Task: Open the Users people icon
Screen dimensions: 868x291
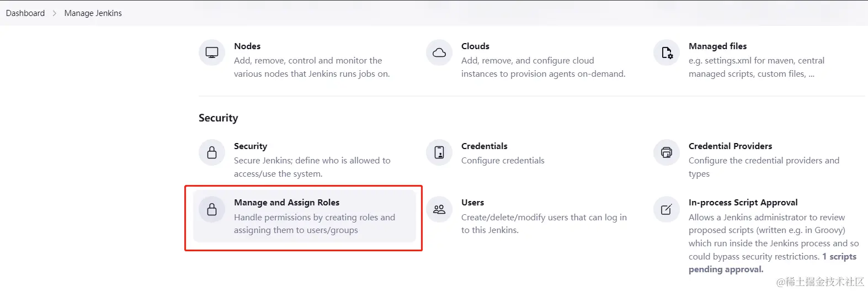Action: (x=439, y=209)
